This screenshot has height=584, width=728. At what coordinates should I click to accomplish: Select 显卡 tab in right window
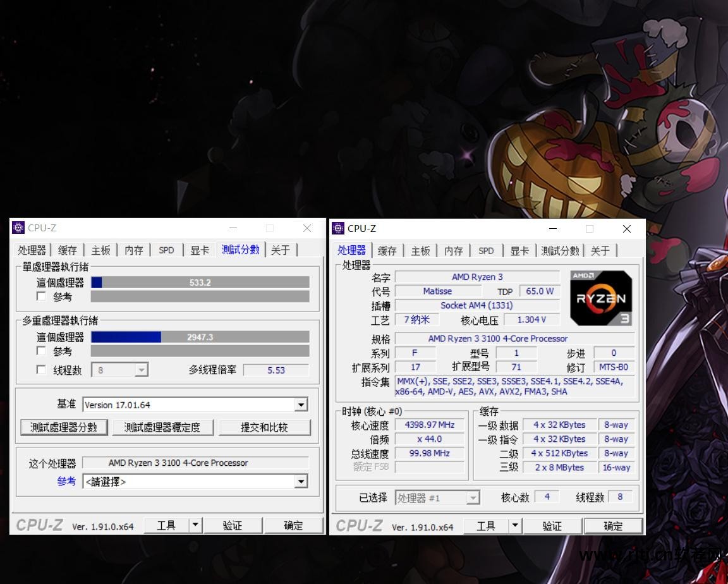click(x=519, y=251)
